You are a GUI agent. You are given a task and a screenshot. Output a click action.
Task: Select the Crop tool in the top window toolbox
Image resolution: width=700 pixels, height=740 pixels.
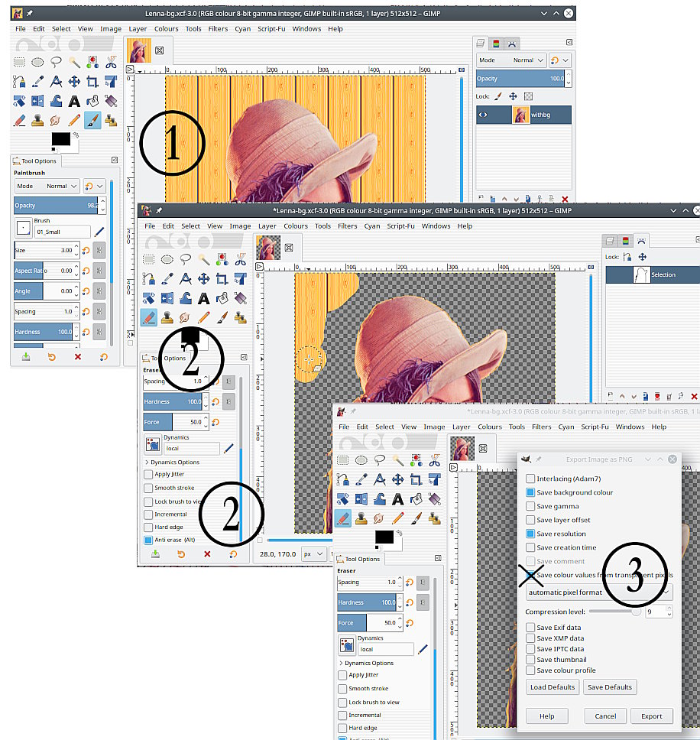click(x=92, y=82)
